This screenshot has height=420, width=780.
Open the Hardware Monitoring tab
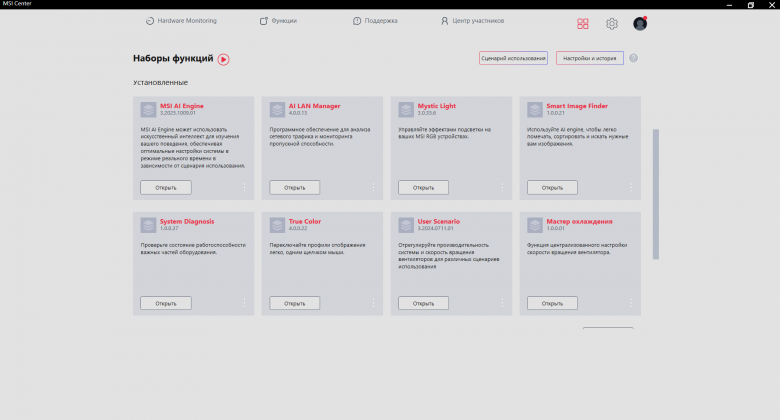coord(181,21)
